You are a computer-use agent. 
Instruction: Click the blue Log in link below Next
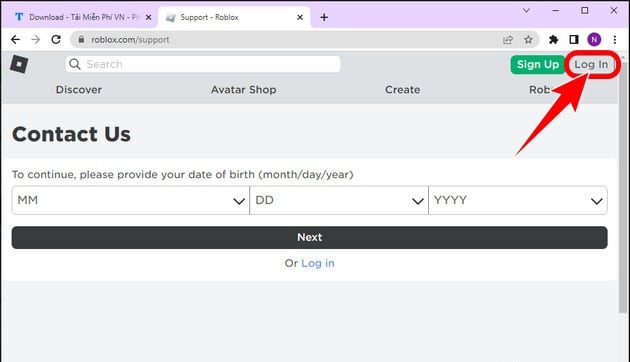[318, 263]
